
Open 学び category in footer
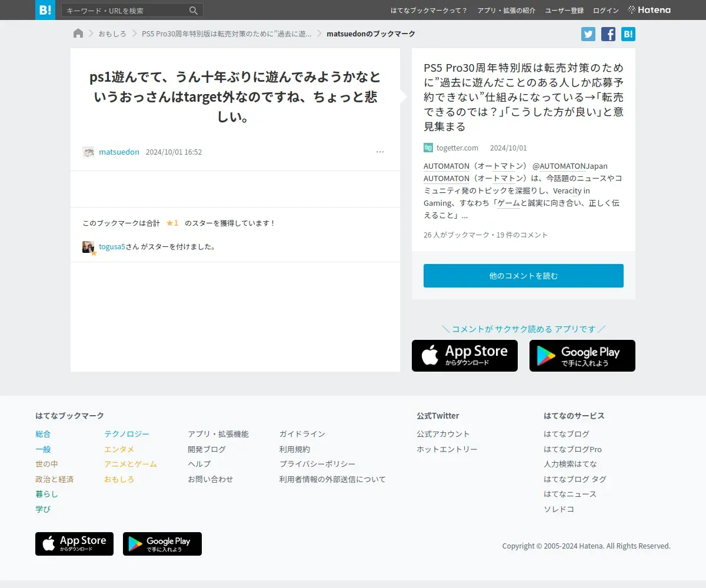tap(43, 510)
